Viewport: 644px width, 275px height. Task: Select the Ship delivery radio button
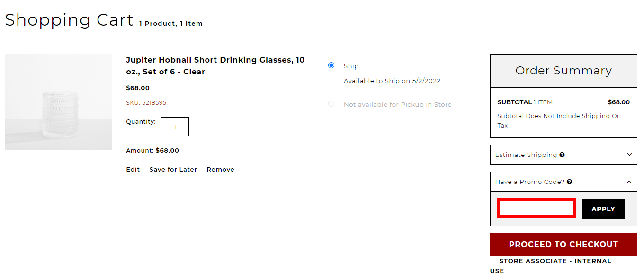coord(331,65)
